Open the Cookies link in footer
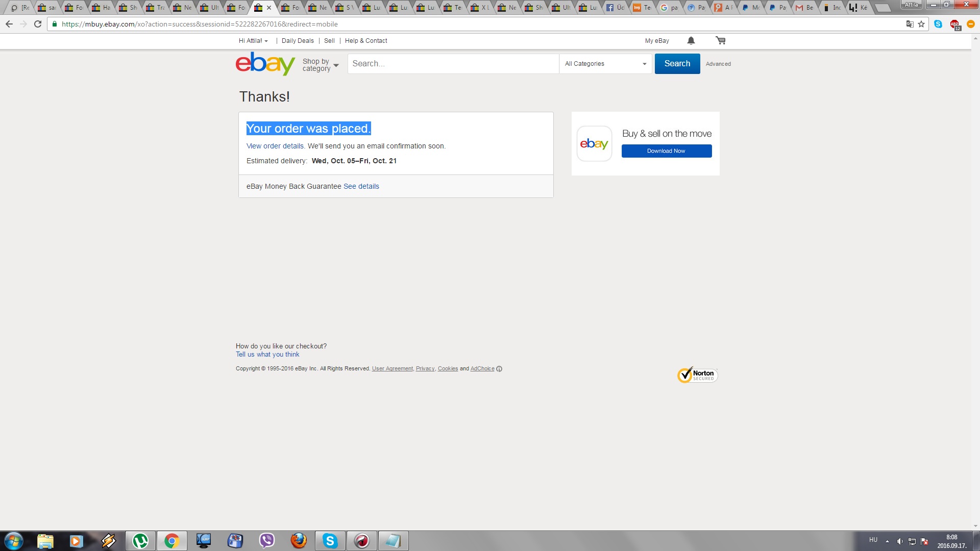This screenshot has width=980, height=551. (448, 369)
